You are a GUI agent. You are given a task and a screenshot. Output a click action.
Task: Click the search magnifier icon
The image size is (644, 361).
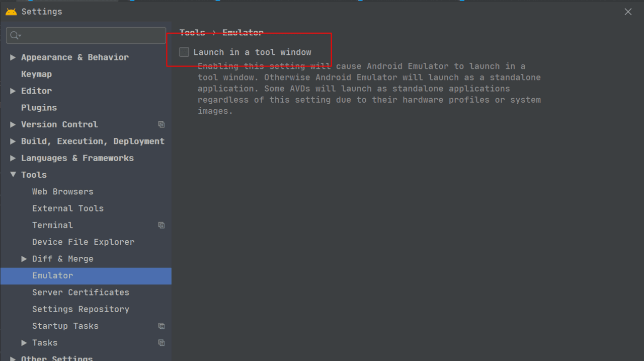(x=15, y=35)
